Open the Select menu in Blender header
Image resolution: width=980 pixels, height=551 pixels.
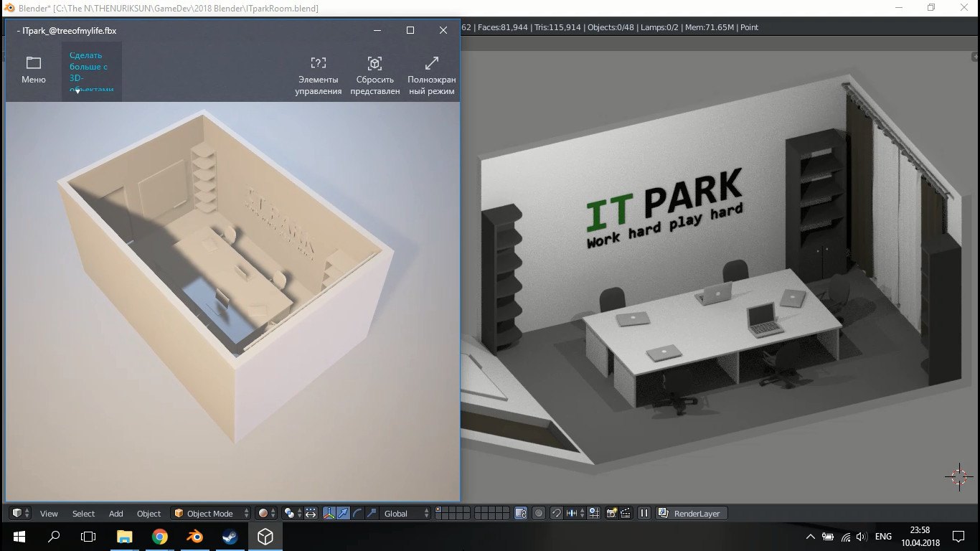tap(83, 514)
